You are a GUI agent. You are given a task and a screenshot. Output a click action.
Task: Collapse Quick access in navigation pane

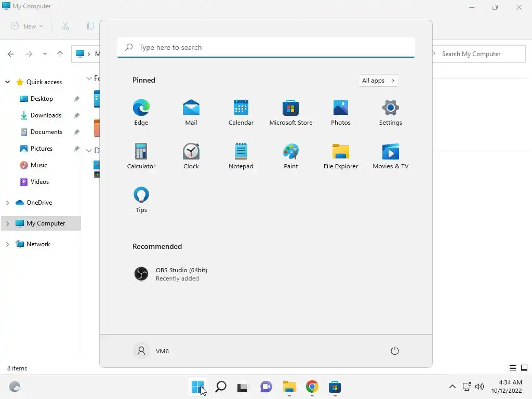(7, 82)
